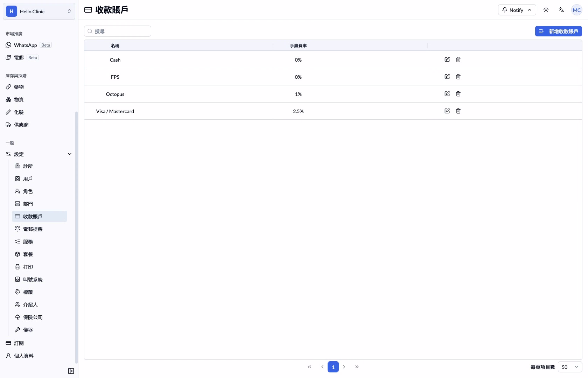Delete the Cash account row
This screenshot has height=378, width=588.
click(x=458, y=59)
